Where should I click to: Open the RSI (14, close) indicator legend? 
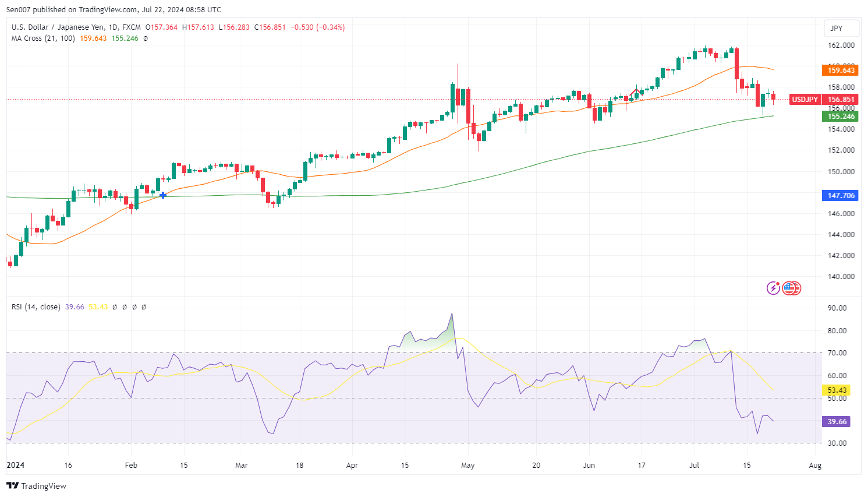(x=36, y=307)
